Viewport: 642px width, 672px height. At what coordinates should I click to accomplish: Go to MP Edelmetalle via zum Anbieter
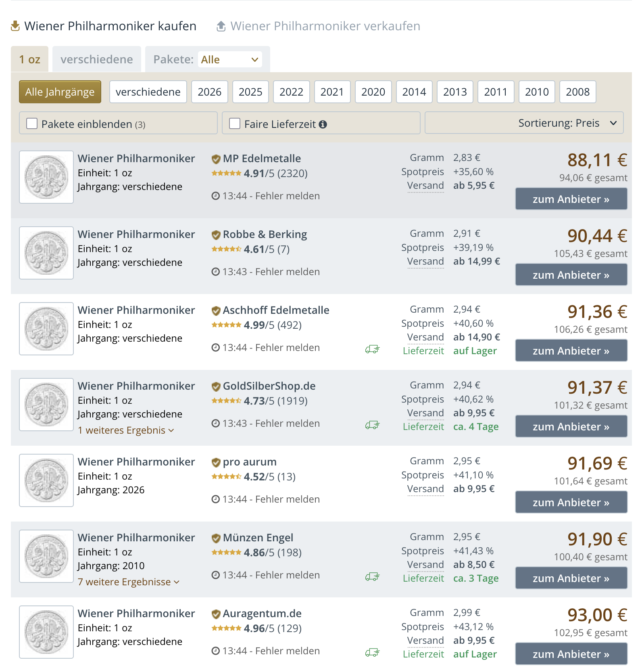tap(571, 199)
